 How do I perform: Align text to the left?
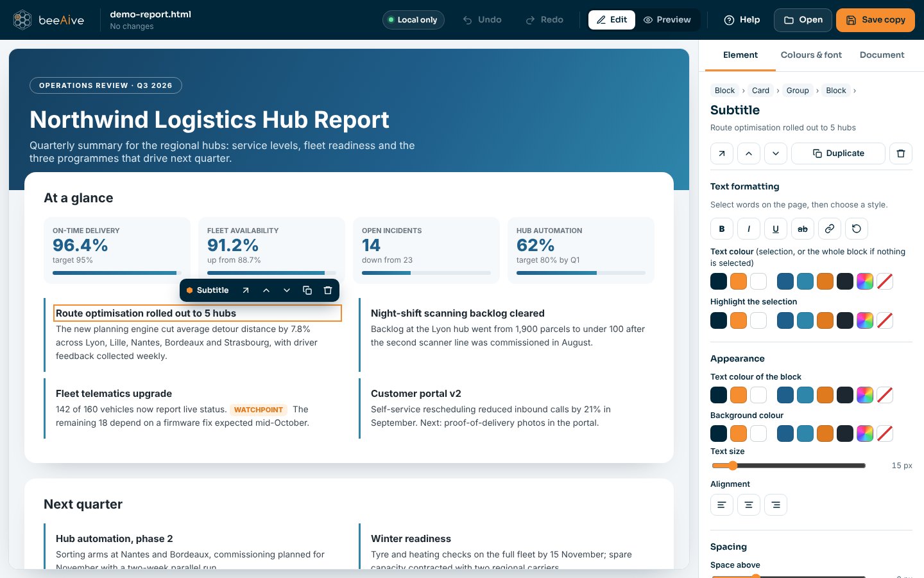click(x=722, y=505)
